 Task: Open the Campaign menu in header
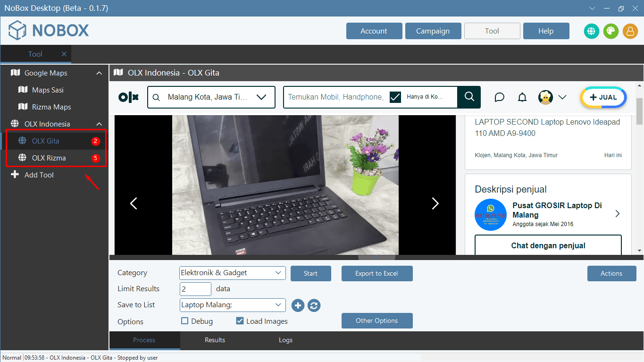click(433, 31)
